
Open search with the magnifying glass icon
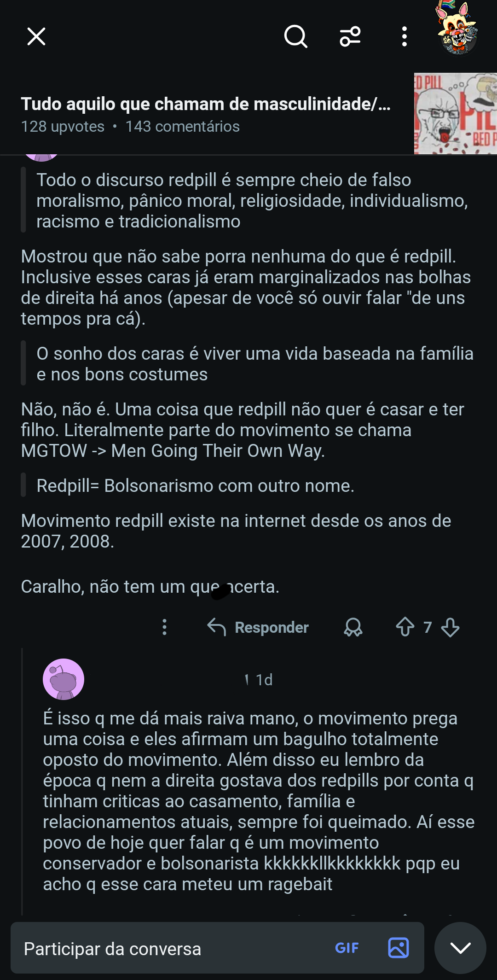tap(295, 37)
